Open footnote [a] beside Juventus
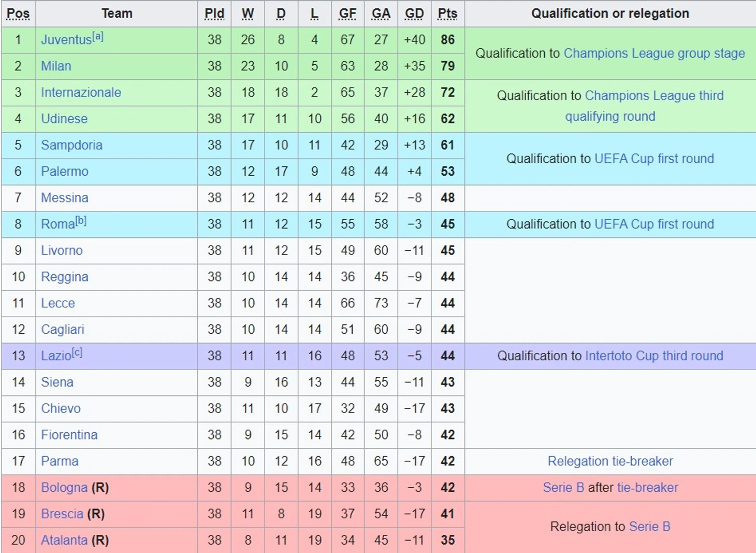The height and width of the screenshot is (553, 756). coord(98,37)
